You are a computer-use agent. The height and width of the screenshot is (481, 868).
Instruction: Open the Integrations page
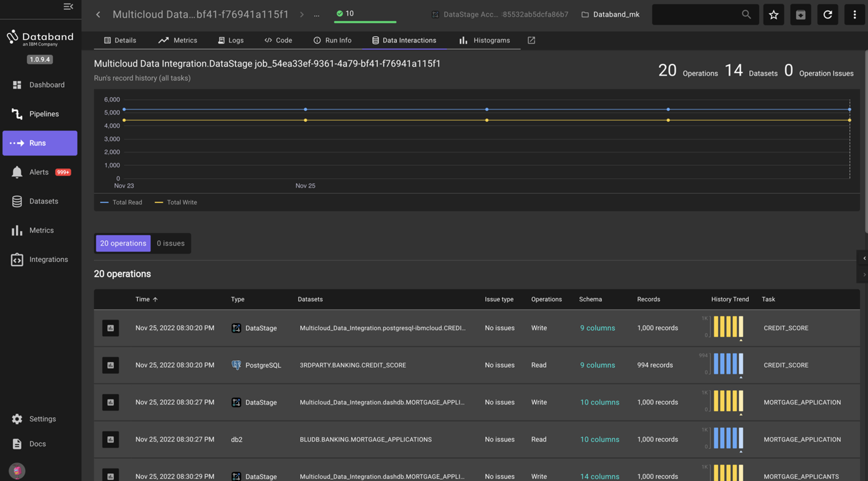[x=40, y=260]
